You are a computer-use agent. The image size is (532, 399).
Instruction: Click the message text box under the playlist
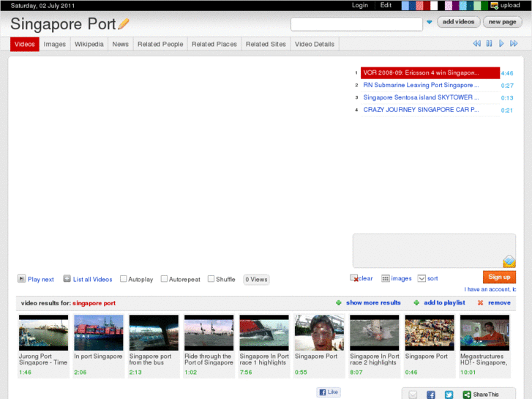click(x=434, y=250)
